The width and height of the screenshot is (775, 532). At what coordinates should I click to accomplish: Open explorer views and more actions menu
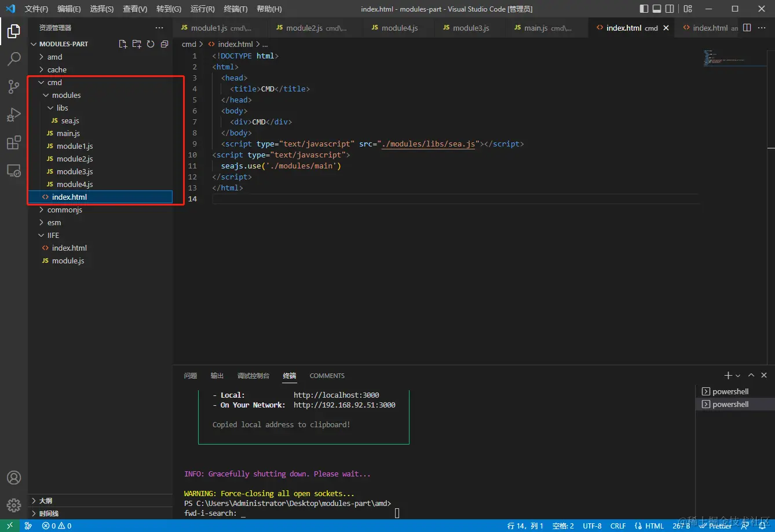159,28
